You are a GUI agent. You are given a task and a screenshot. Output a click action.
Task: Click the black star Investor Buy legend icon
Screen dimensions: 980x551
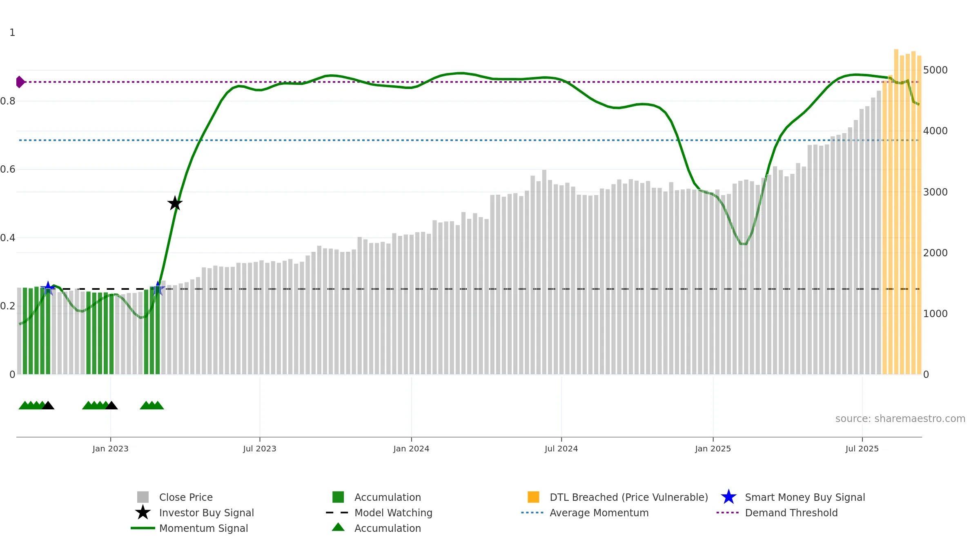[x=143, y=513]
